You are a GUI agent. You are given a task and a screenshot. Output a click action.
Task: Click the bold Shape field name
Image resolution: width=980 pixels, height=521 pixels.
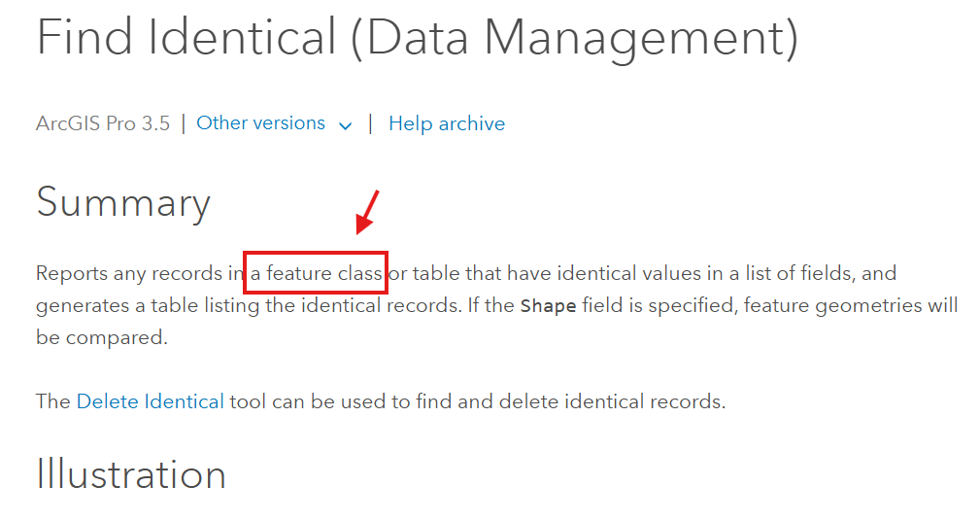548,306
